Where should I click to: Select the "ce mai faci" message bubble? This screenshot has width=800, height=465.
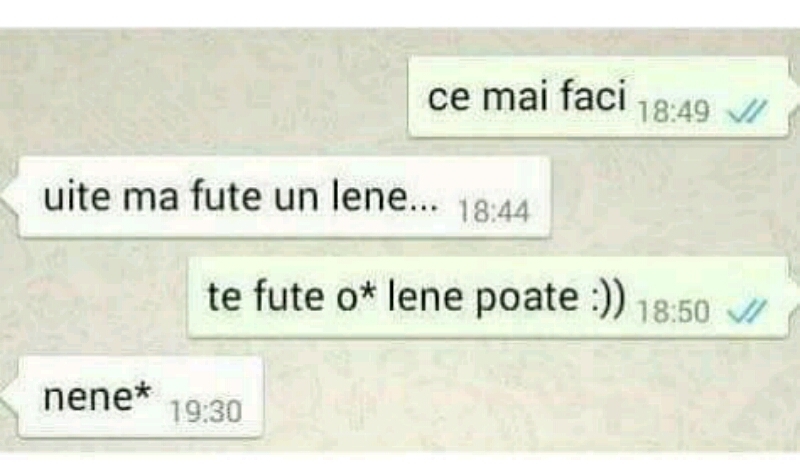pyautogui.click(x=598, y=97)
